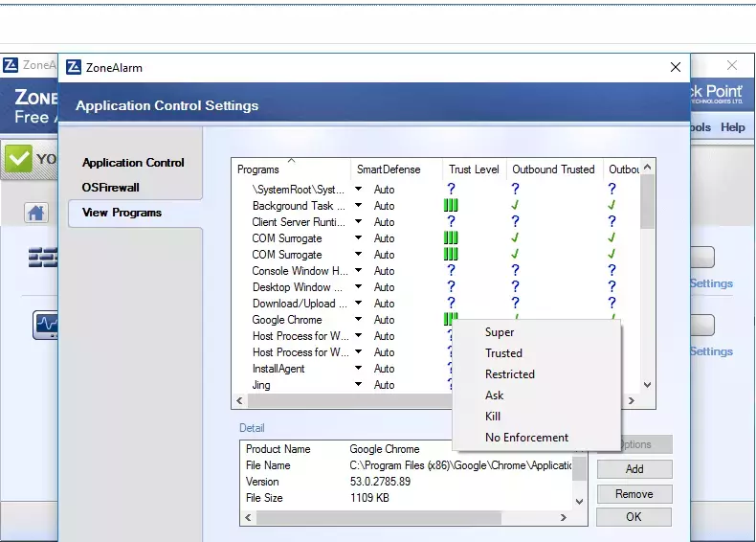
Task: Click the firewall brick icon in main window
Action: click(x=42, y=258)
